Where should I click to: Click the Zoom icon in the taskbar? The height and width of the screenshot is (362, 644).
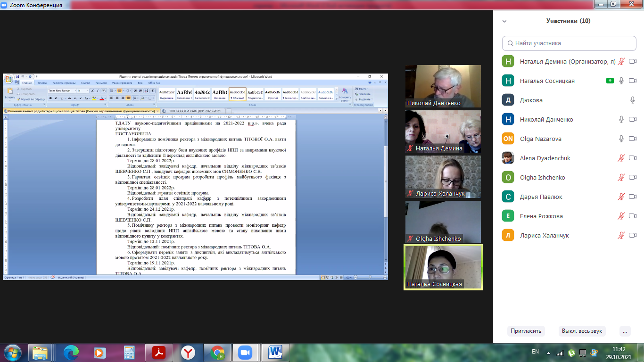[245, 352]
